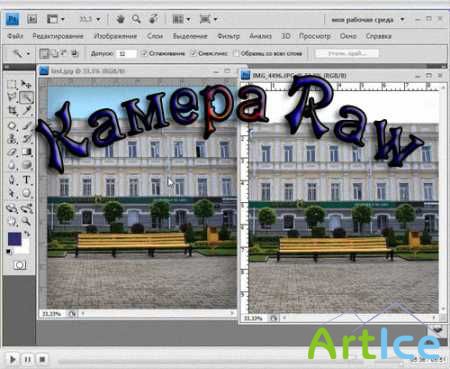Select the Dodge tool
Viewport: 450px width, 369px height.
[26, 165]
